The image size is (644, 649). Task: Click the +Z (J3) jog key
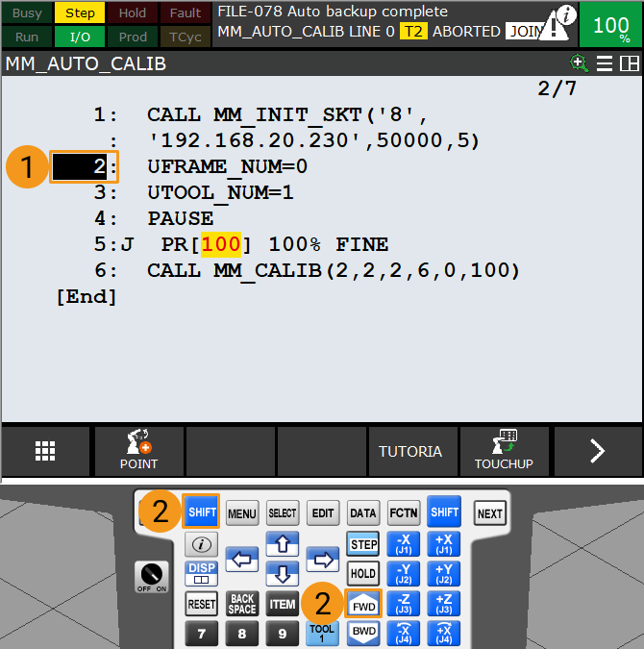(444, 604)
